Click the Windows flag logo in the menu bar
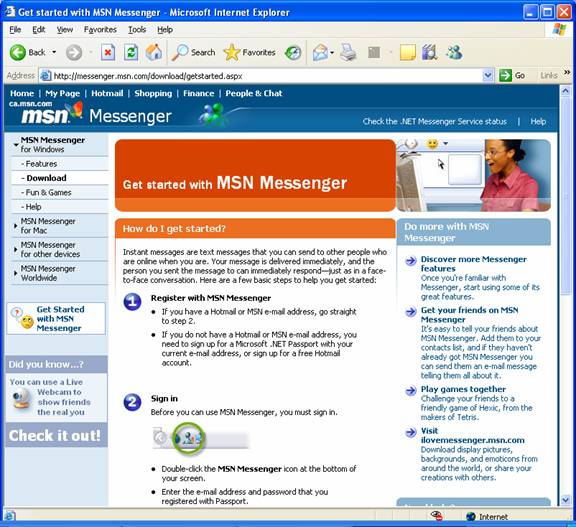 [x=559, y=29]
